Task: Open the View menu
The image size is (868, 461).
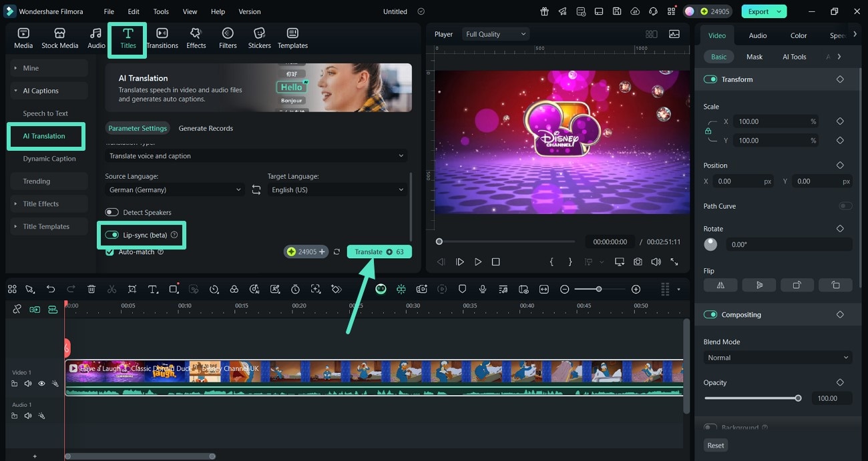Action: click(x=190, y=11)
